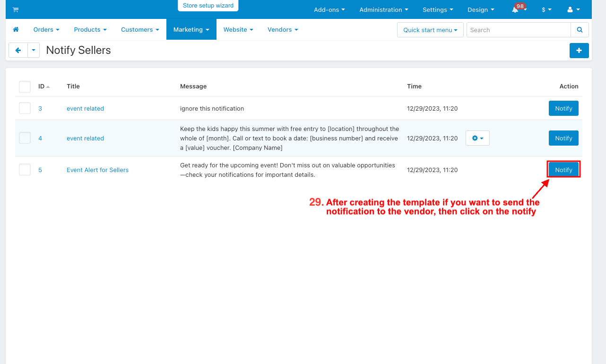This screenshot has width=606, height=364.
Task: Open gear options for notification 4
Action: coord(477,138)
